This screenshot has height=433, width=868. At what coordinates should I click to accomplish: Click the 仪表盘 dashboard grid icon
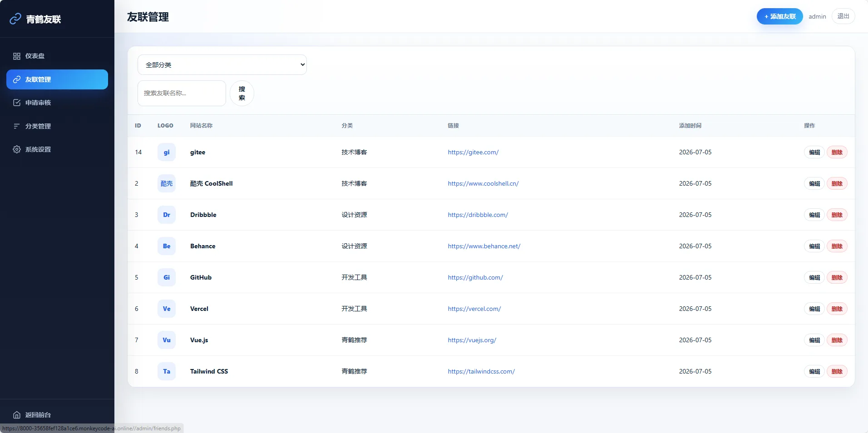tap(17, 56)
